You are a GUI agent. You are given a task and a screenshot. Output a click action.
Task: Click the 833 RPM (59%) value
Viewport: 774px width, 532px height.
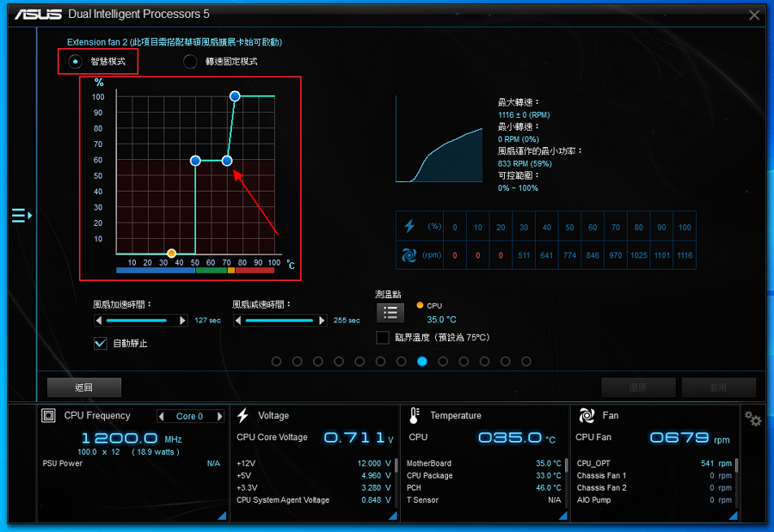[525, 163]
